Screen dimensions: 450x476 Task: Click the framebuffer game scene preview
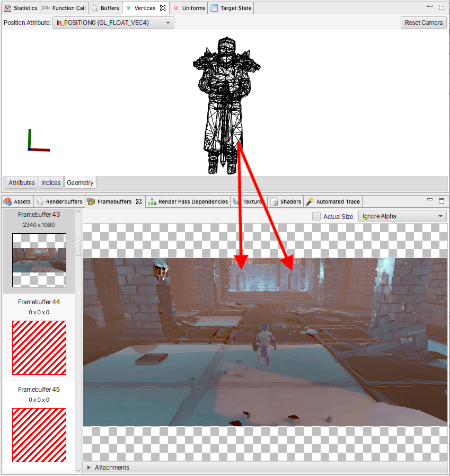266,342
